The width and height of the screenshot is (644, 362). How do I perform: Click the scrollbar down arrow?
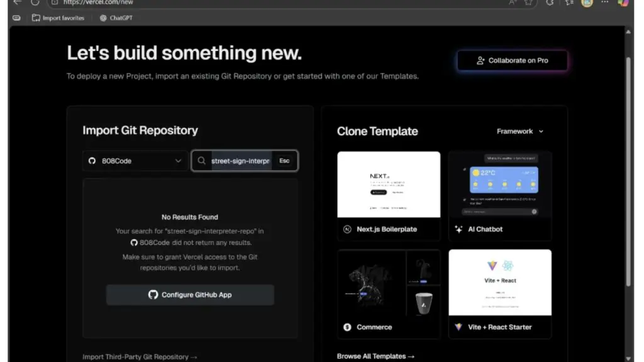point(628,359)
